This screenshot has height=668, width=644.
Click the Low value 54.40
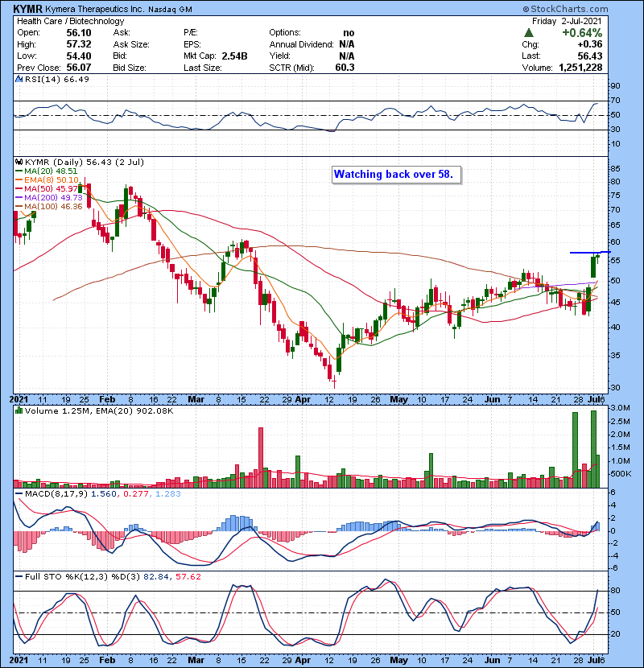click(x=79, y=56)
